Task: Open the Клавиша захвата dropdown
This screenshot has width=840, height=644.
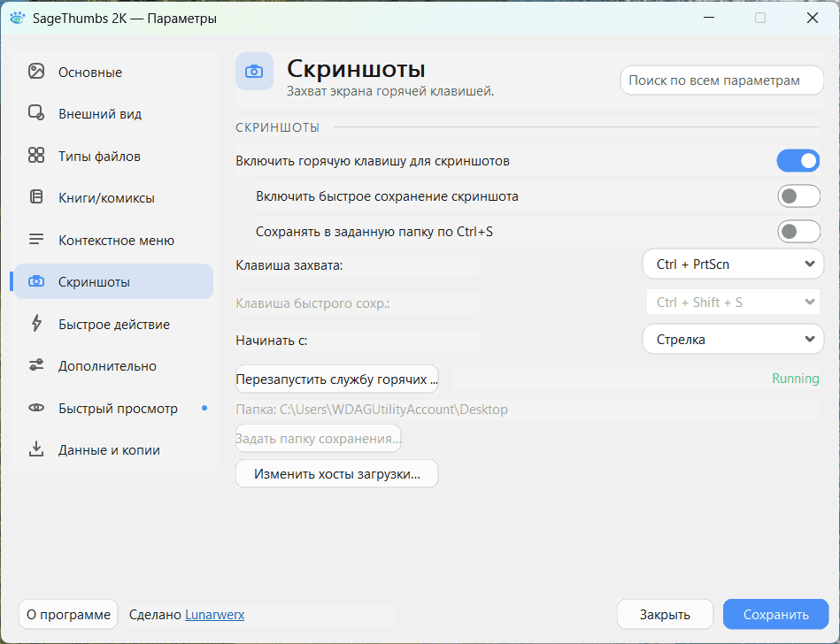Action: [x=733, y=264]
